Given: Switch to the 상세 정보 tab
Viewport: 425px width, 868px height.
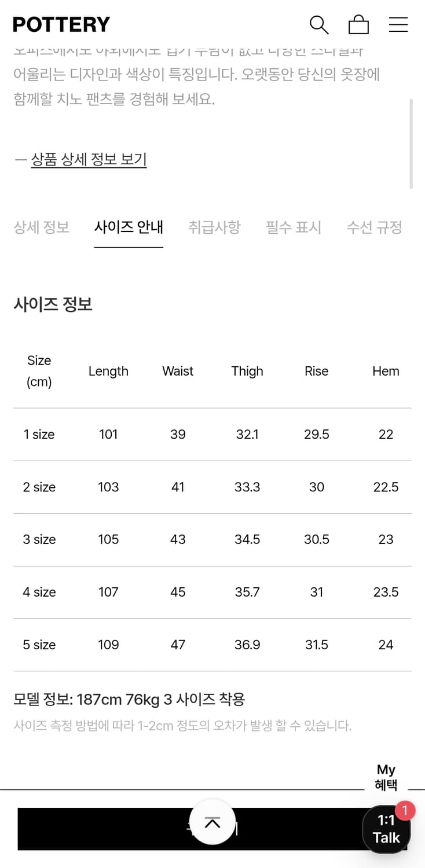Looking at the screenshot, I should tap(41, 228).
